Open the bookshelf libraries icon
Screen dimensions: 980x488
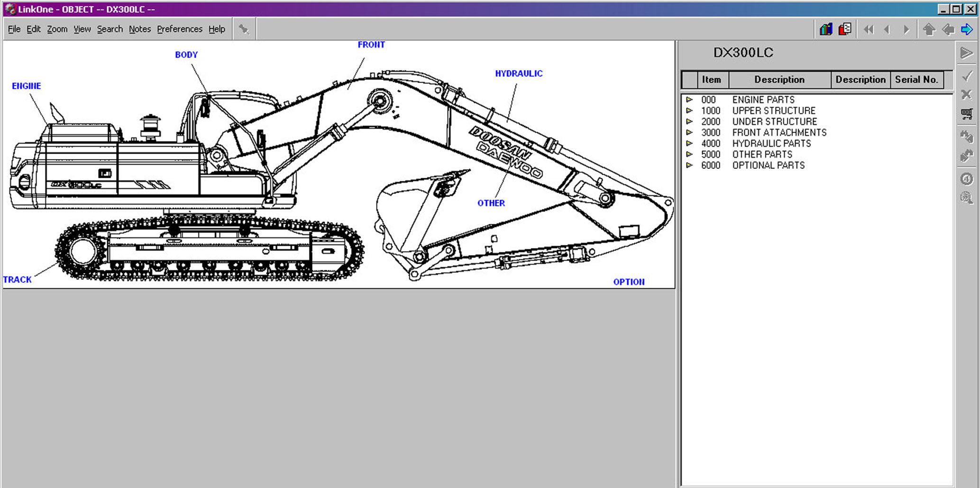pyautogui.click(x=825, y=29)
